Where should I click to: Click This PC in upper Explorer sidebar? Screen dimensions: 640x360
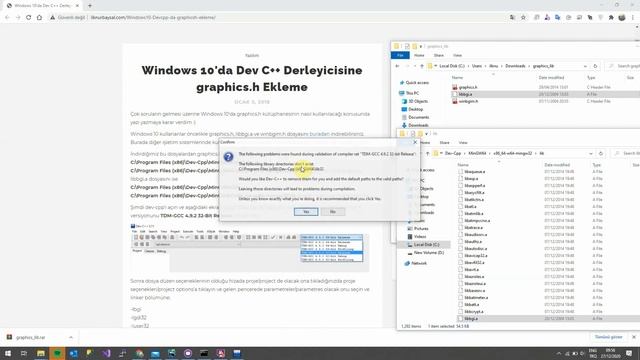tap(412, 93)
